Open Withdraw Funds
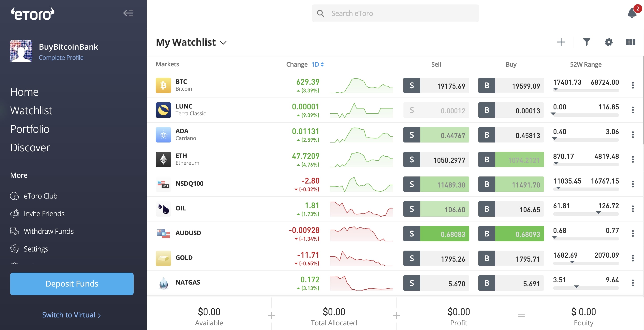The width and height of the screenshot is (644, 330). click(42, 231)
